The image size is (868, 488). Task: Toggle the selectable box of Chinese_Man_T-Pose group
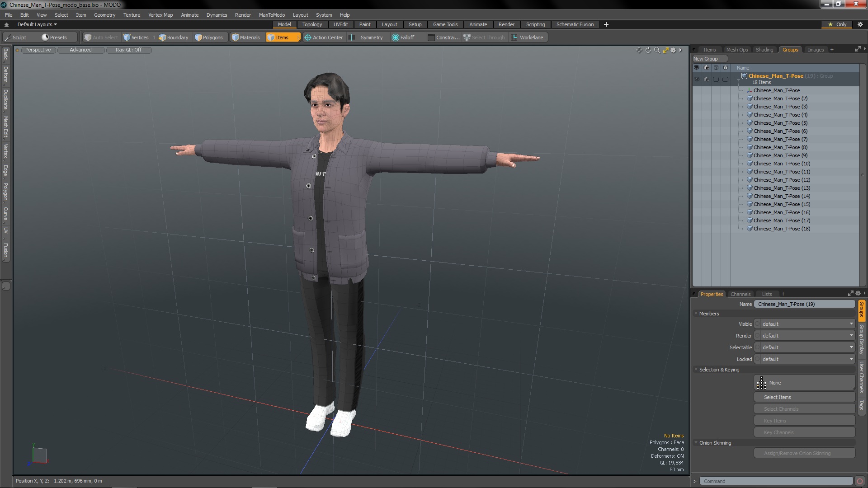coord(716,79)
